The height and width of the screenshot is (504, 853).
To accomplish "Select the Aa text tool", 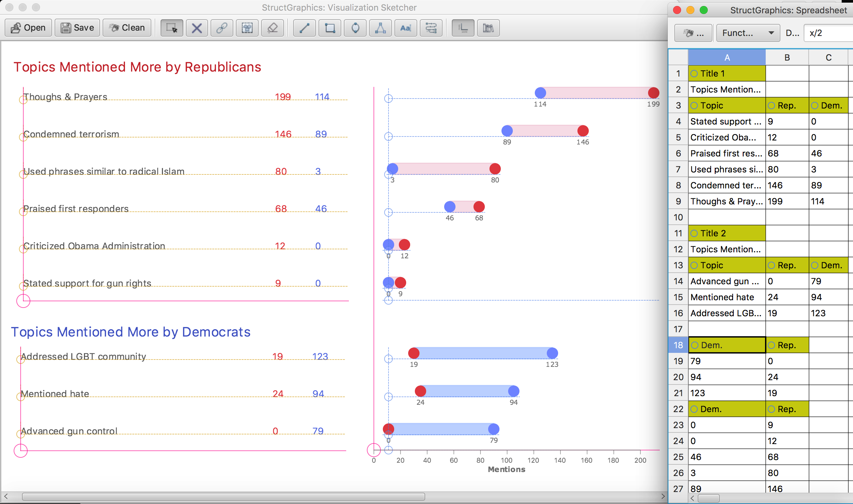I will point(406,28).
